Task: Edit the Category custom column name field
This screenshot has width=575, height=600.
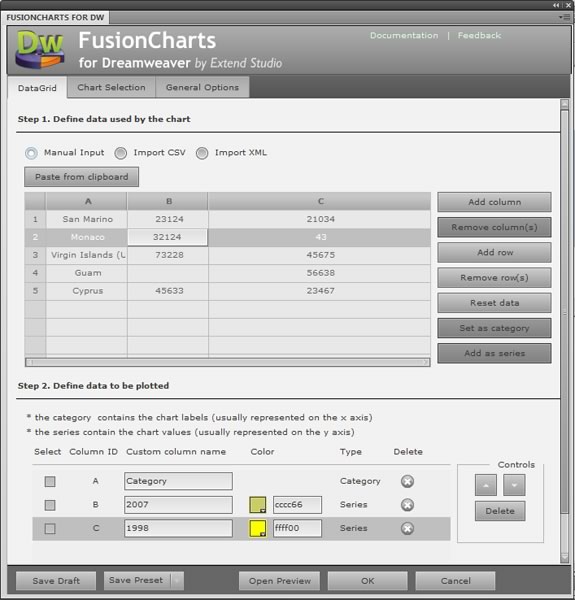Action: click(178, 481)
